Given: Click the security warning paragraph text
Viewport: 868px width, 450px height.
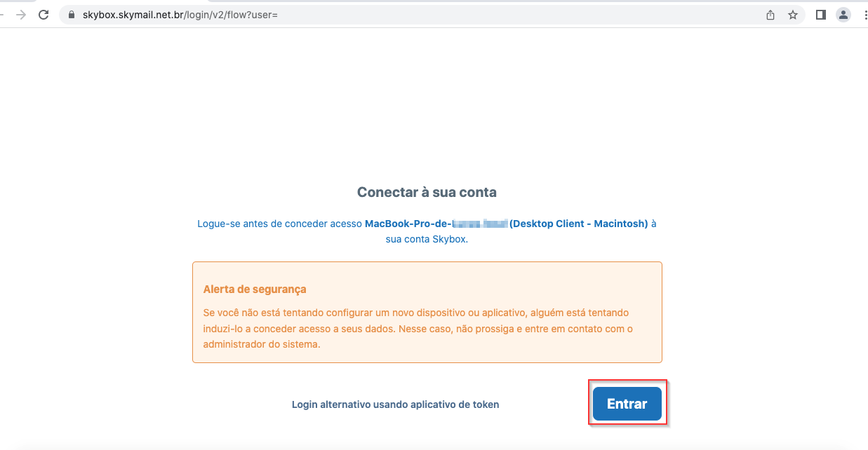Looking at the screenshot, I should point(418,328).
